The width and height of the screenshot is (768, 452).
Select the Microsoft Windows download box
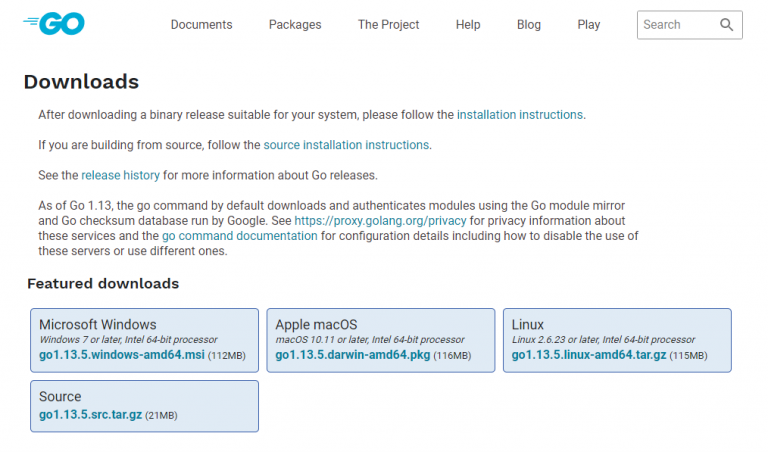pos(144,340)
